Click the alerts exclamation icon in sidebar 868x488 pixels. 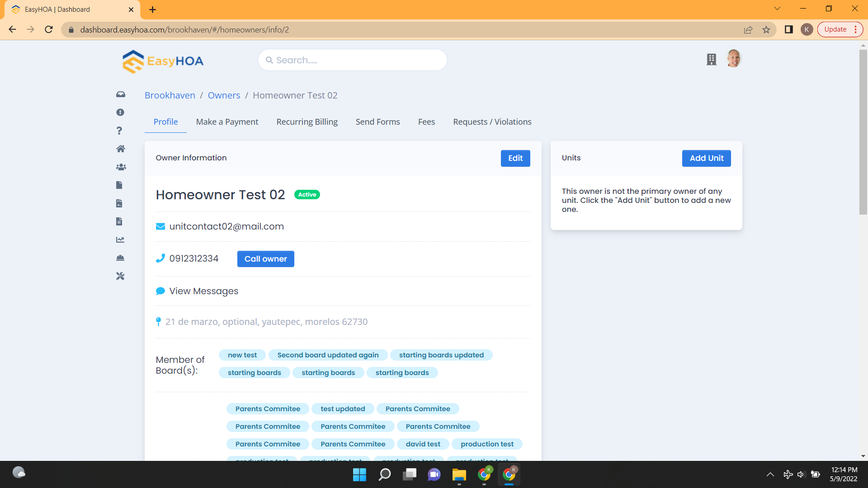[120, 113]
